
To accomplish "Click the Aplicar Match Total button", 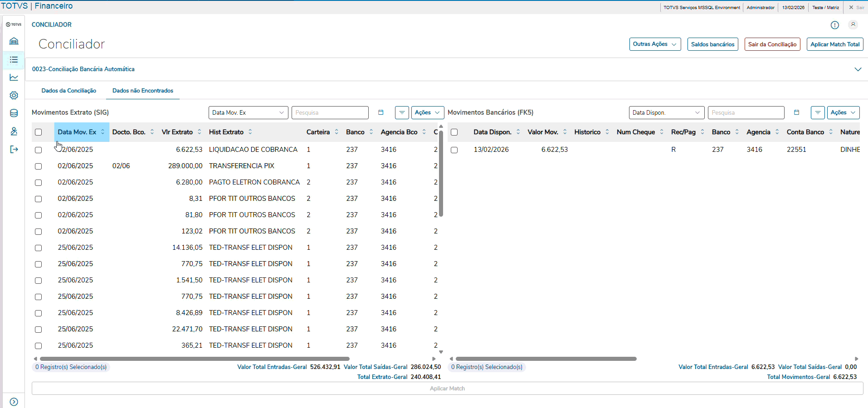I will [835, 44].
